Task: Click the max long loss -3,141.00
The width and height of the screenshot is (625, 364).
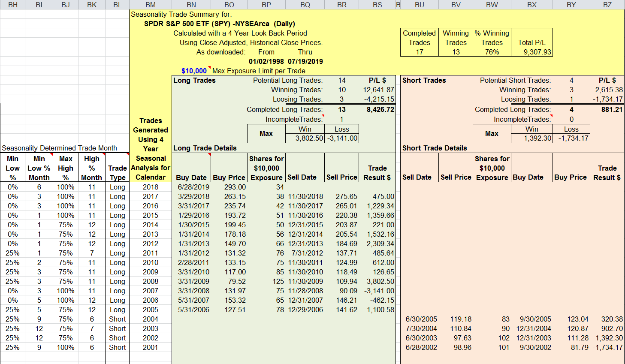Action: tap(342, 138)
